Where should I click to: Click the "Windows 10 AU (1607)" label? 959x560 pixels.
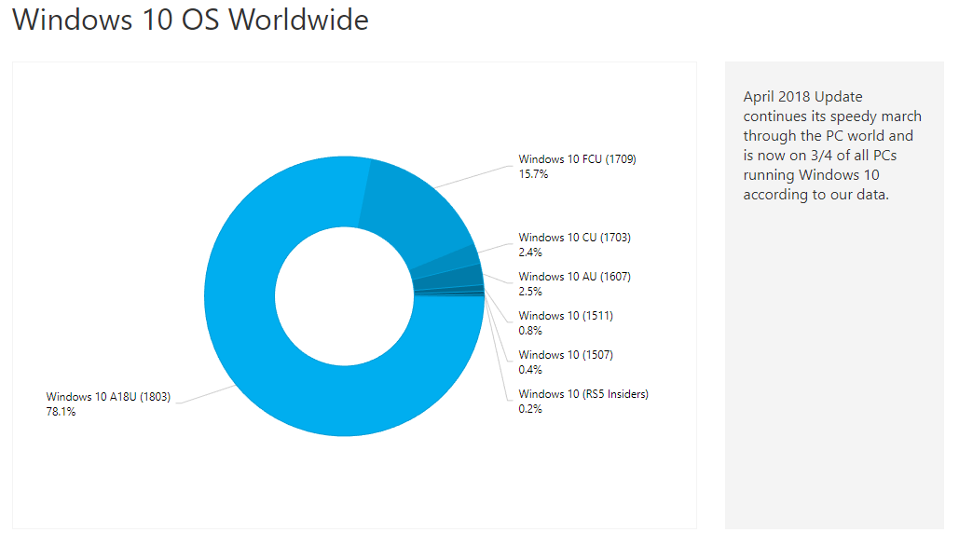pos(574,277)
